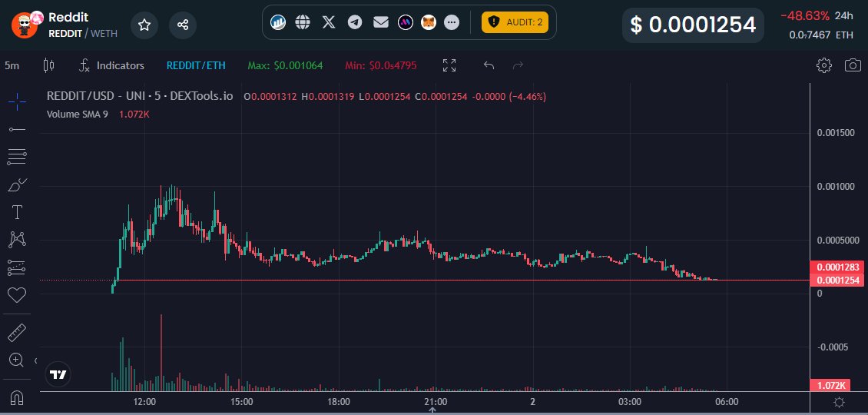Select the brush drawing tool
This screenshot has width=868, height=415.
tap(17, 184)
